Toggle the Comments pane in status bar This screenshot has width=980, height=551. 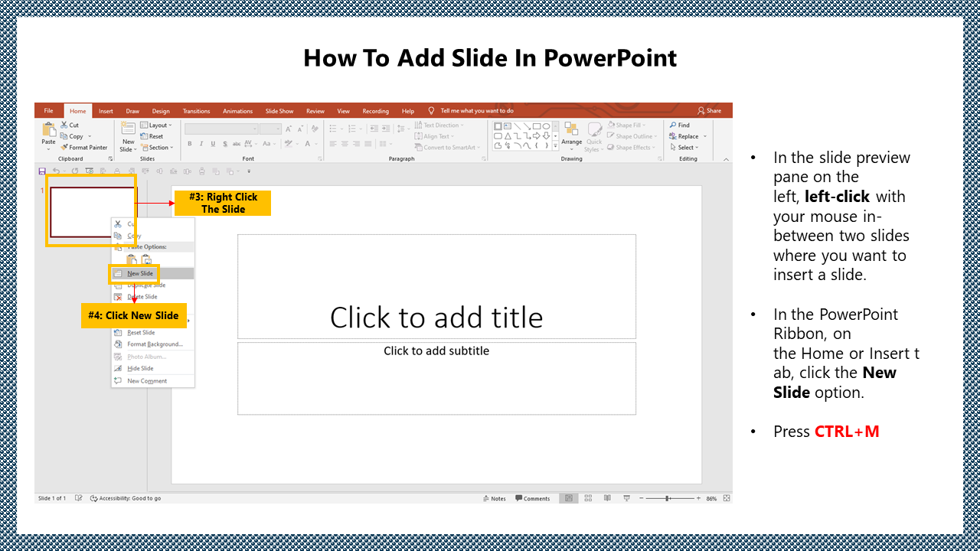point(533,498)
